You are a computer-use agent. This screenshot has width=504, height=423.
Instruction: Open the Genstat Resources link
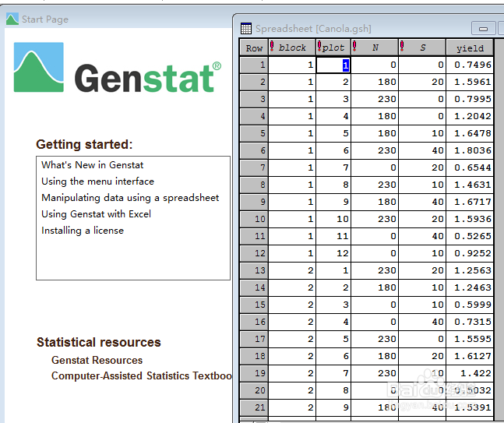point(97,360)
